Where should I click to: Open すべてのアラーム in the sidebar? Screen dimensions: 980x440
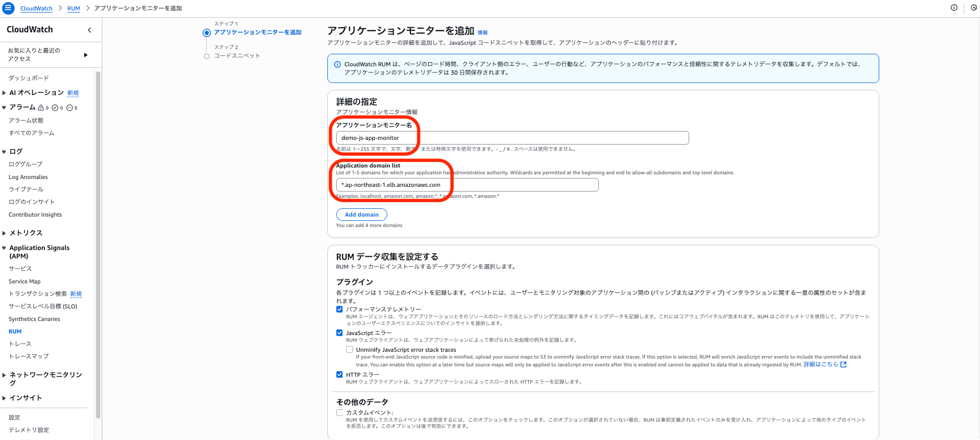(x=31, y=133)
